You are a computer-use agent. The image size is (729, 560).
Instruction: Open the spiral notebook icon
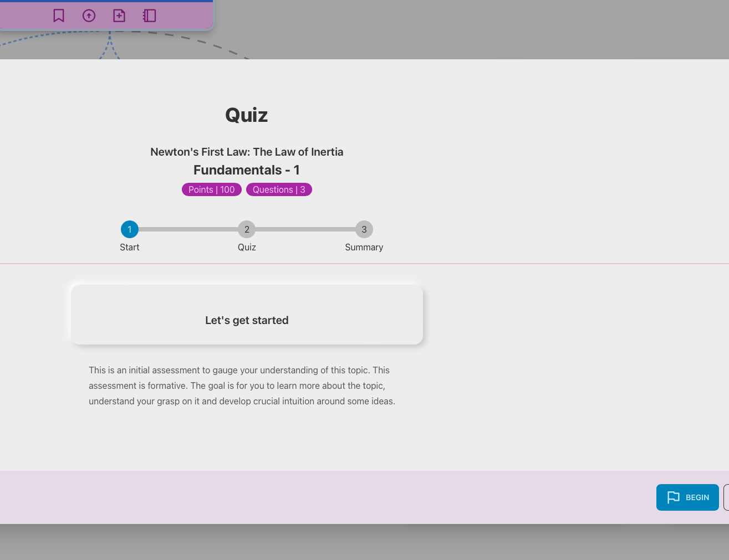(150, 16)
